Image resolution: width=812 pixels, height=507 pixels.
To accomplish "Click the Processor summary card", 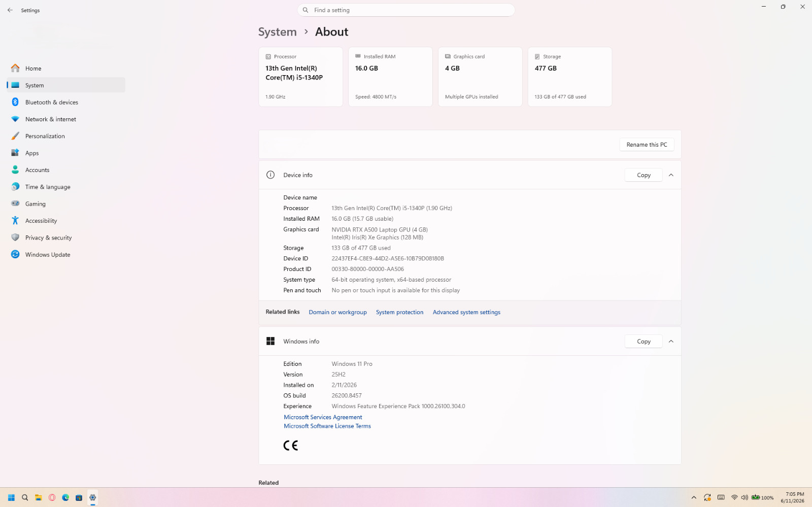I will click(x=301, y=77).
